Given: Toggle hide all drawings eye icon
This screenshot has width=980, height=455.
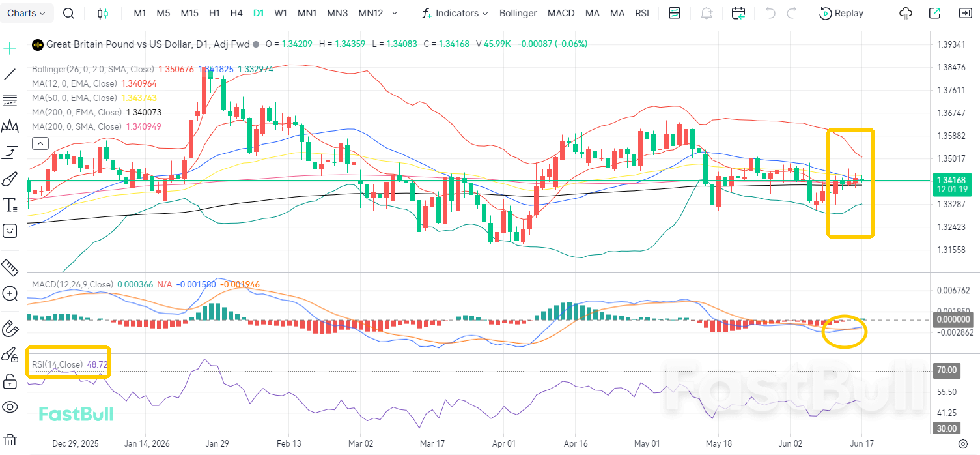Looking at the screenshot, I should [10, 407].
